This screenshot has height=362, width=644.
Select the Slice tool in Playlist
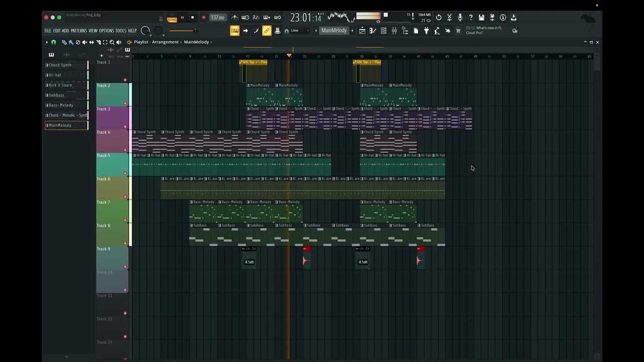click(99, 42)
